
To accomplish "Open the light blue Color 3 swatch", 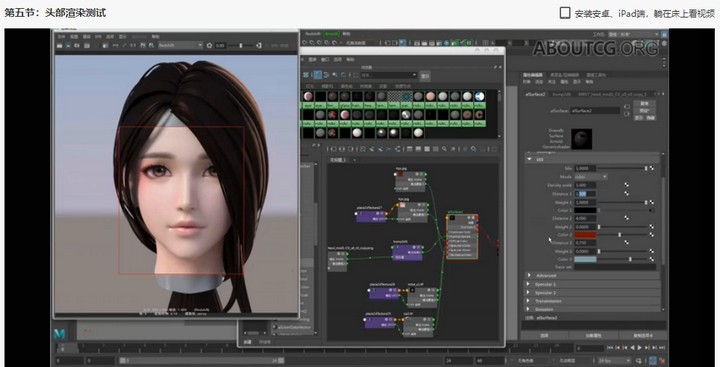I will (x=585, y=260).
